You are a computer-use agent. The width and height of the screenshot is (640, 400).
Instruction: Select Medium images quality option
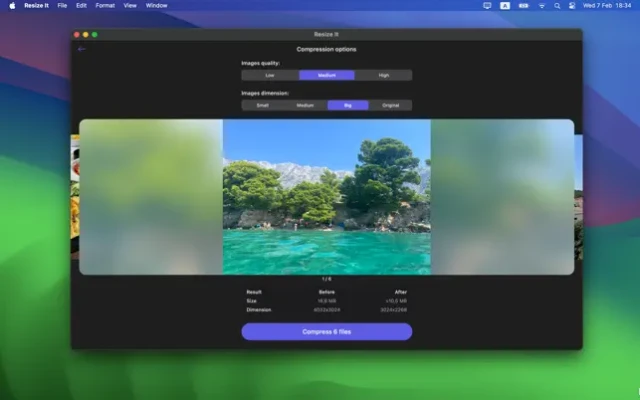click(327, 75)
